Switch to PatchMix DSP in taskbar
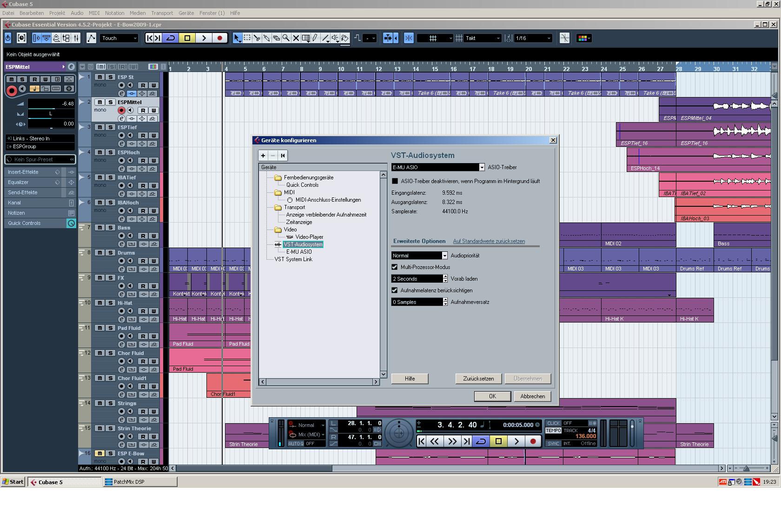 pos(140,482)
